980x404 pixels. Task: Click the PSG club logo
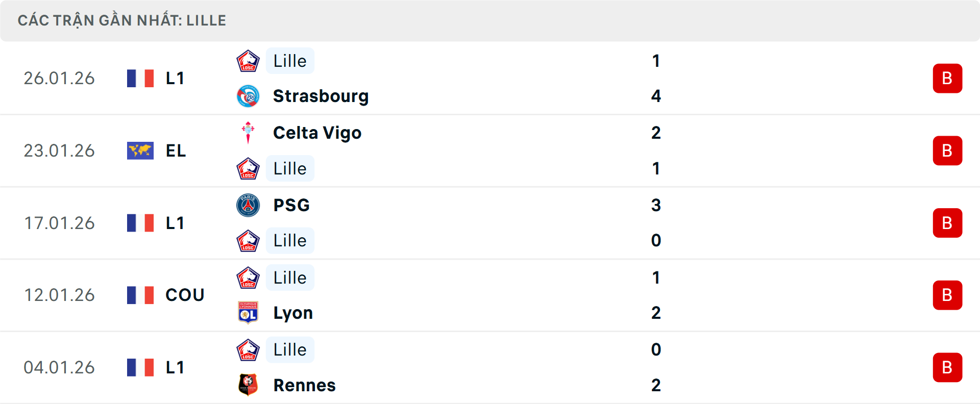[x=248, y=205]
